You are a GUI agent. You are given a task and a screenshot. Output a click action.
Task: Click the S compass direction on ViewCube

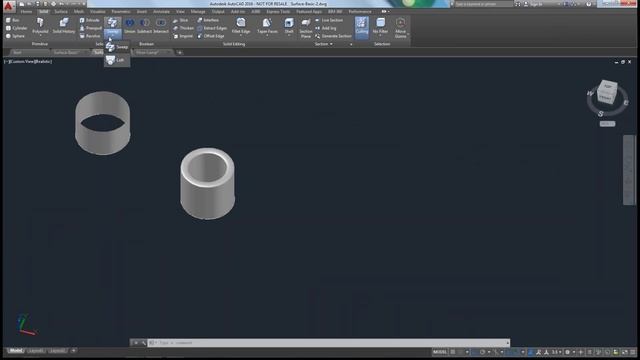click(600, 113)
